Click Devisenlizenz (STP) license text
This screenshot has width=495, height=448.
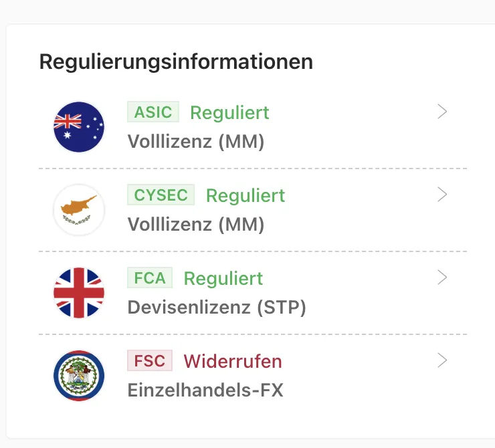217,308
